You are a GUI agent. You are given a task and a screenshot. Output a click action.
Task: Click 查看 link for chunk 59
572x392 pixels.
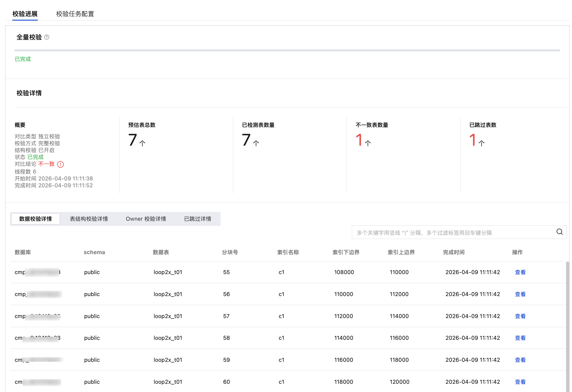[520, 360]
